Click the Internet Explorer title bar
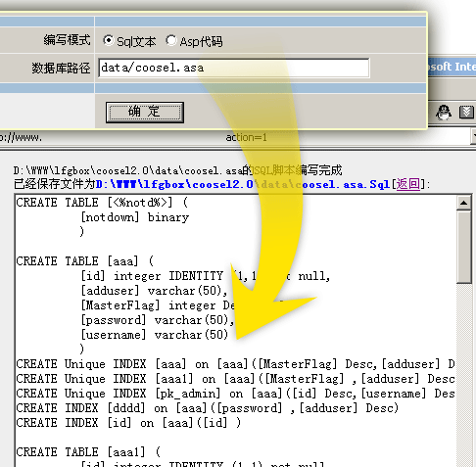 coord(452,67)
